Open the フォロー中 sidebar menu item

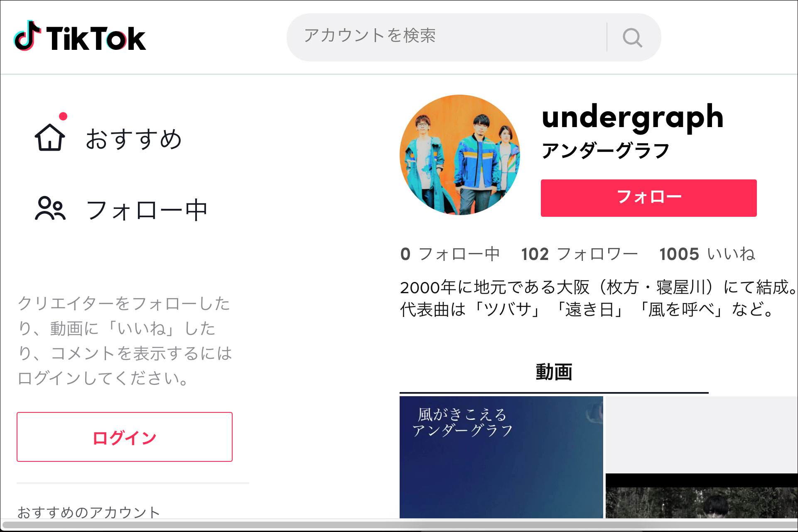click(x=146, y=210)
